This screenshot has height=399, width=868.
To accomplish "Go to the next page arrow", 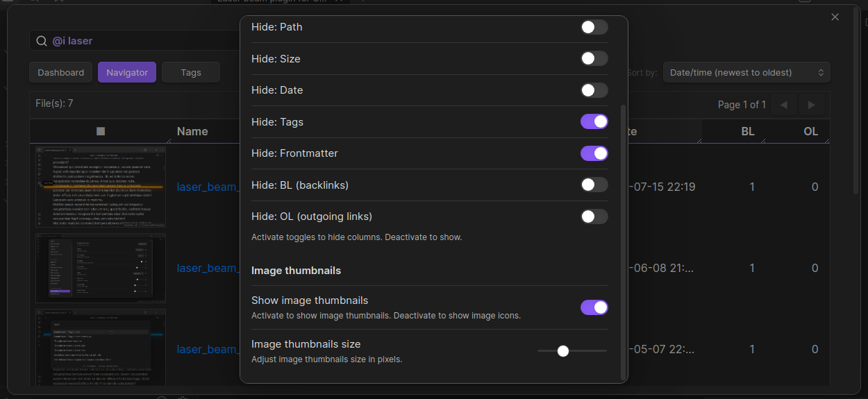I will 811,105.
